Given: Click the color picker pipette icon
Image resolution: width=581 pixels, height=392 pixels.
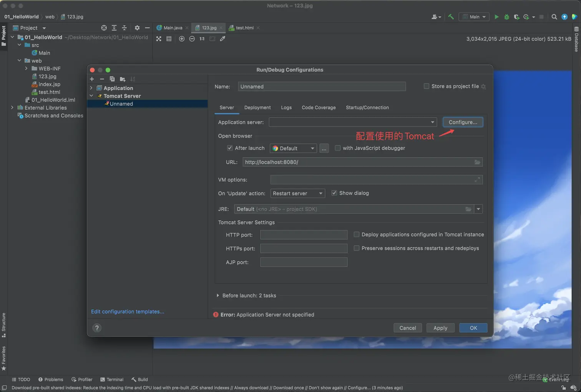Looking at the screenshot, I should pos(222,39).
